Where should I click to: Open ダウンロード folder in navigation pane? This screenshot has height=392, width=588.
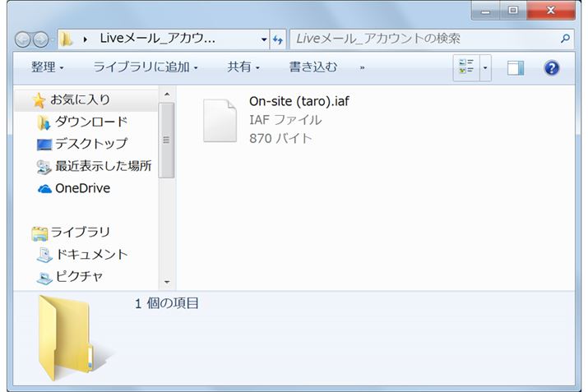coord(91,122)
